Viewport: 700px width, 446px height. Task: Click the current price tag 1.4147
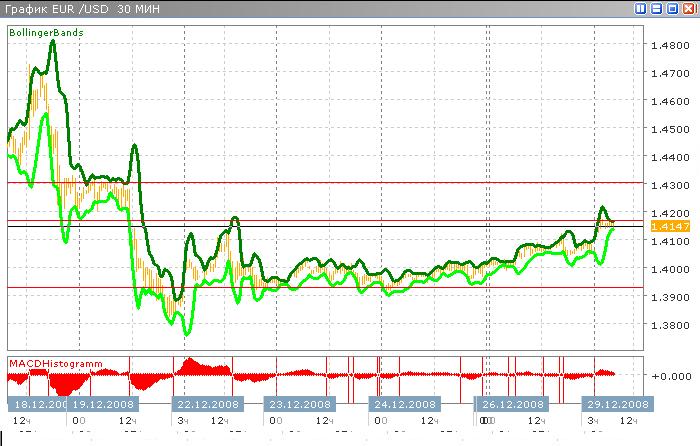point(666,227)
